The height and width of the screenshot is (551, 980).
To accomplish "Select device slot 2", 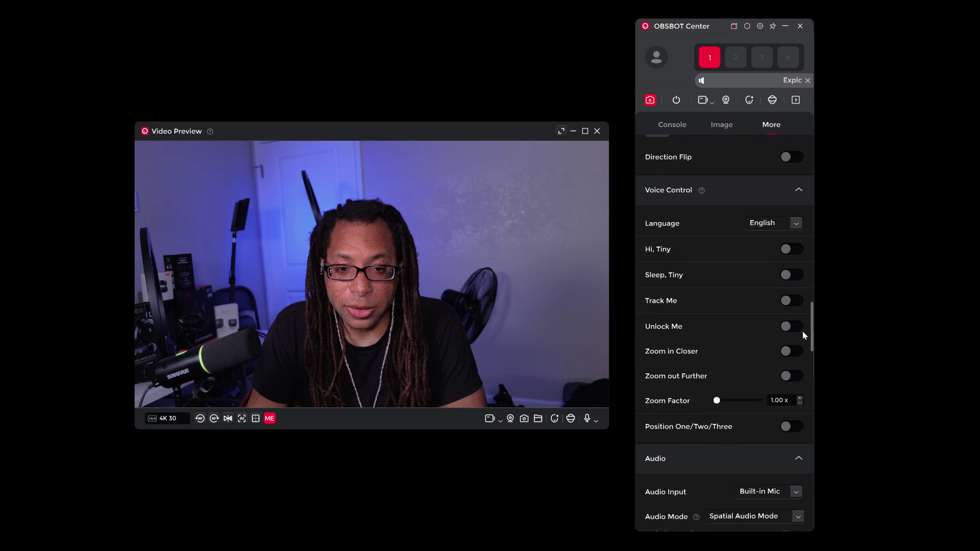I will coord(735,57).
